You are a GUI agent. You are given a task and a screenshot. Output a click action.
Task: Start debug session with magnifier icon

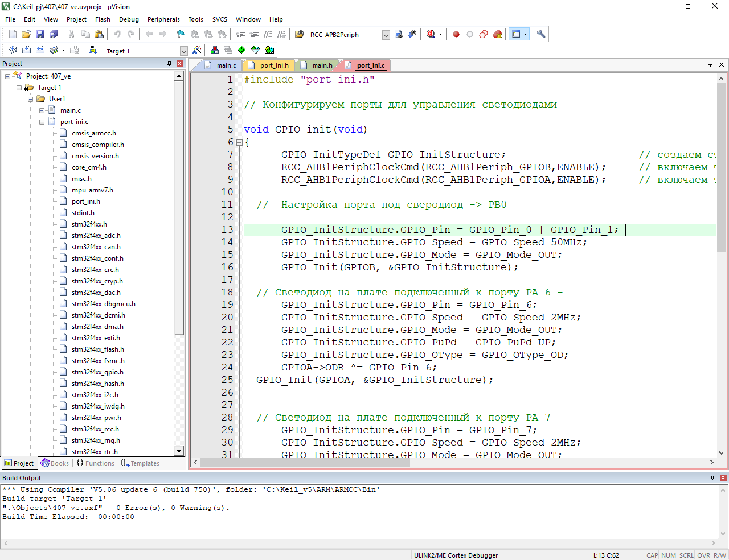pyautogui.click(x=431, y=34)
